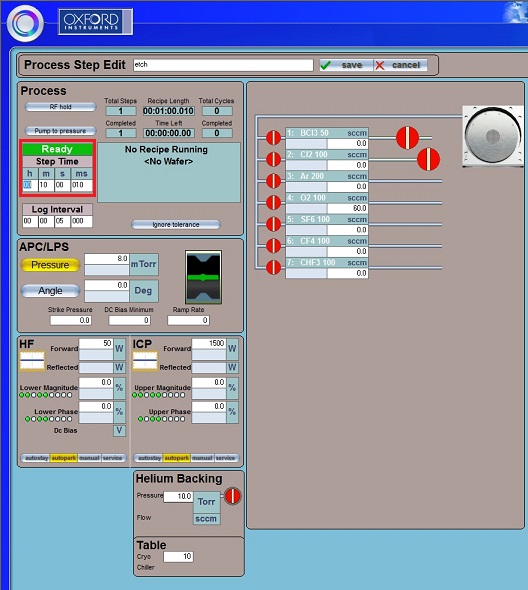
Task: Toggle the RF hold option
Action: (61, 107)
